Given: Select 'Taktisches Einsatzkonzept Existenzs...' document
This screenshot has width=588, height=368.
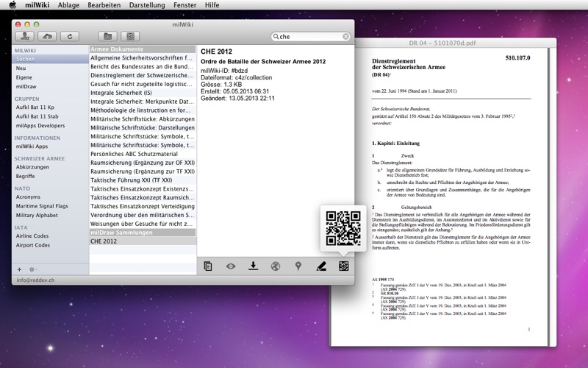Looking at the screenshot, I should pos(143,188).
